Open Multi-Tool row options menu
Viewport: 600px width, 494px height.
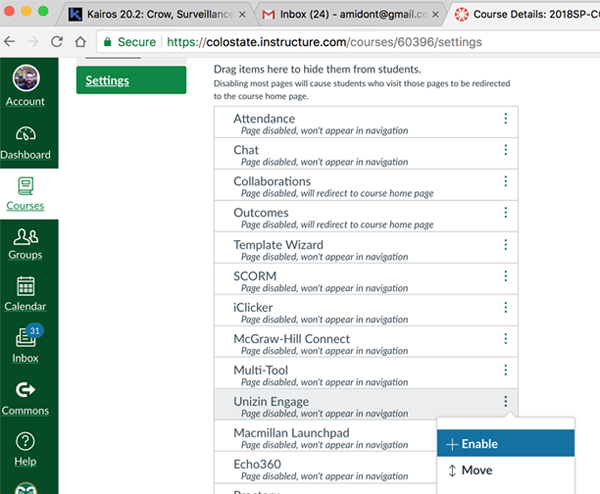[505, 370]
